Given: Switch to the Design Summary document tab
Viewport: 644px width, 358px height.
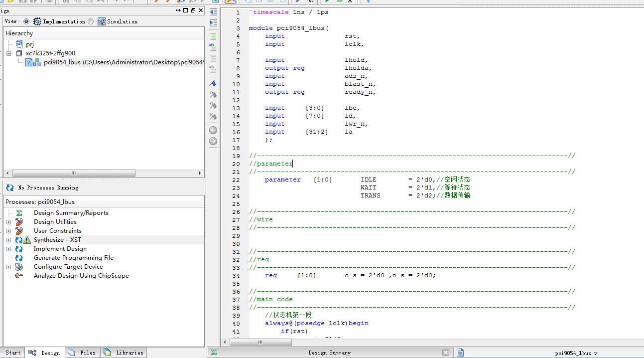Looking at the screenshot, I should click(x=329, y=353).
